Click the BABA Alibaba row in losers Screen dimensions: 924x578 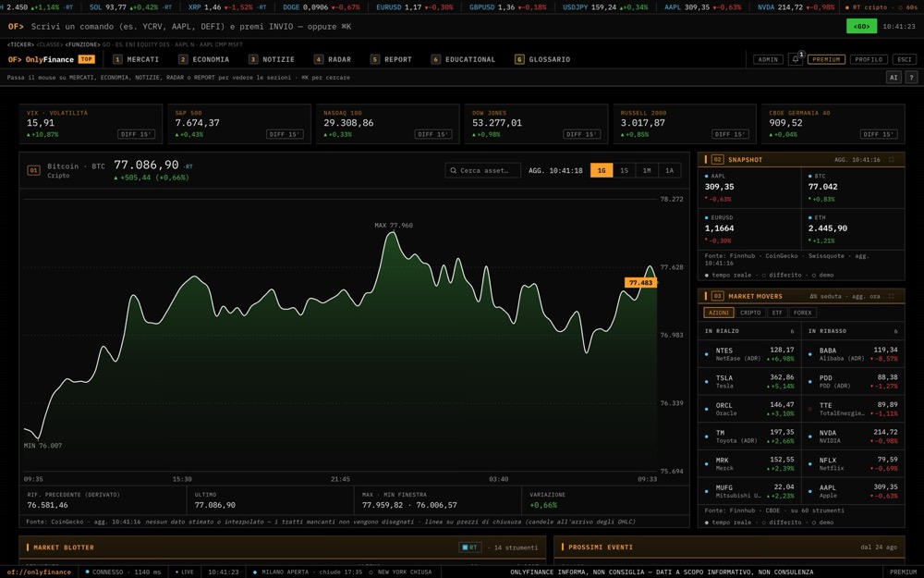tap(853, 354)
